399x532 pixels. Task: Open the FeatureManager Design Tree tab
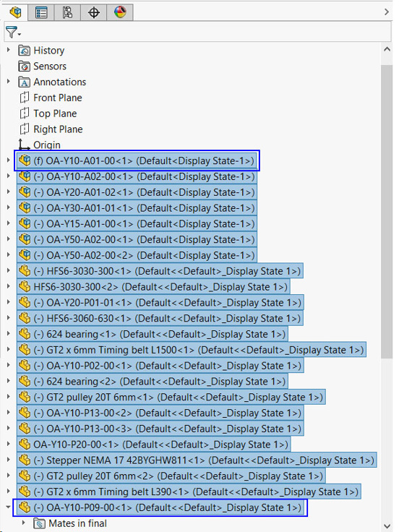[15, 12]
